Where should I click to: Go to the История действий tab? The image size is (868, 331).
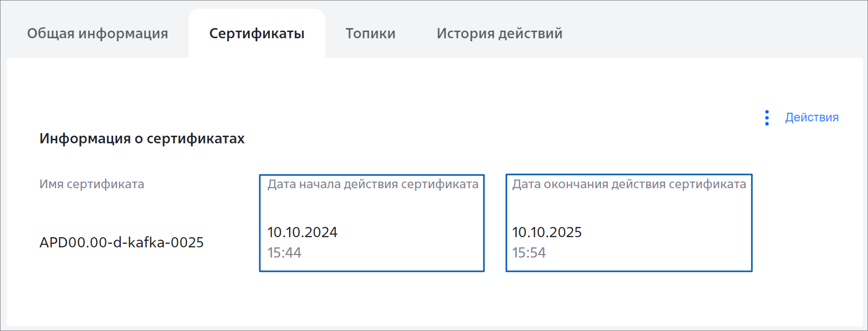[x=499, y=33]
